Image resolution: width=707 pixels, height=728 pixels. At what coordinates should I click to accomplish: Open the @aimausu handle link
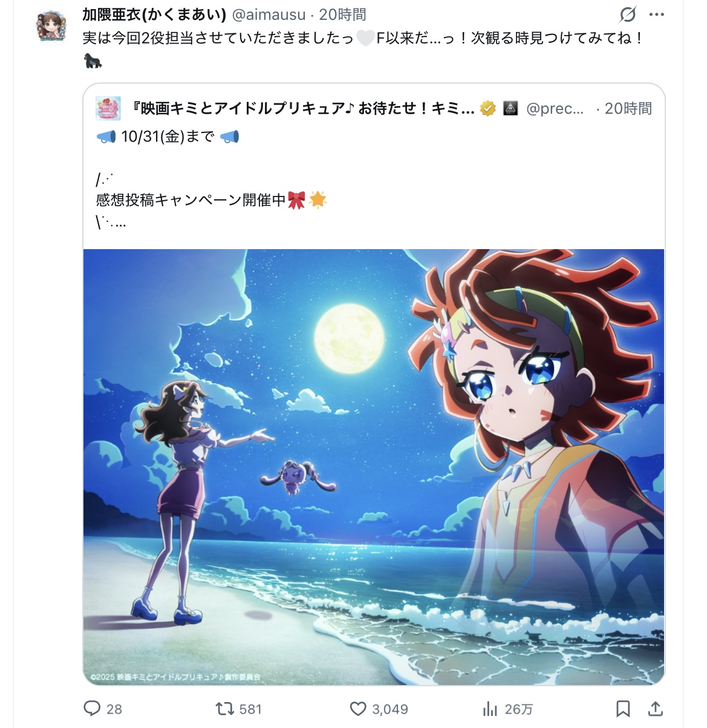coord(269,15)
